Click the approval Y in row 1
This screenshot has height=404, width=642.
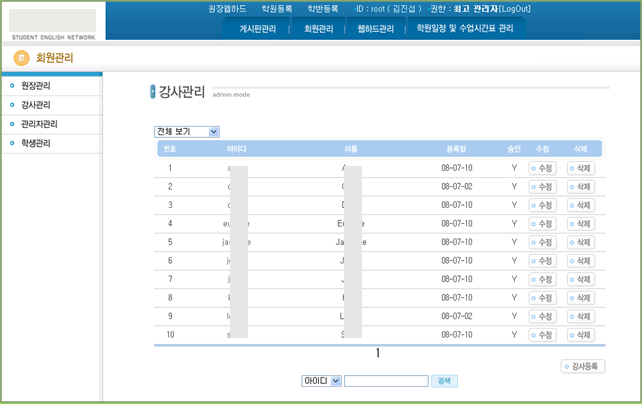tap(514, 168)
